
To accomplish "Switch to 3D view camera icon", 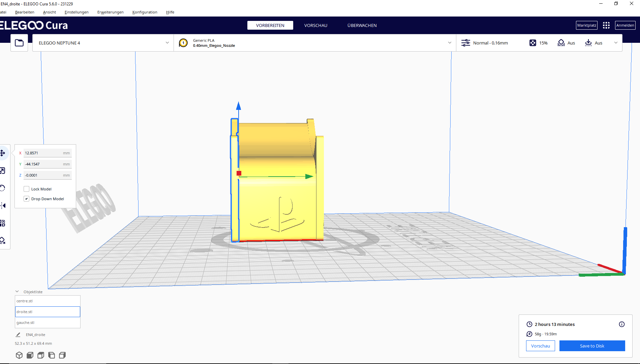I will click(x=19, y=355).
